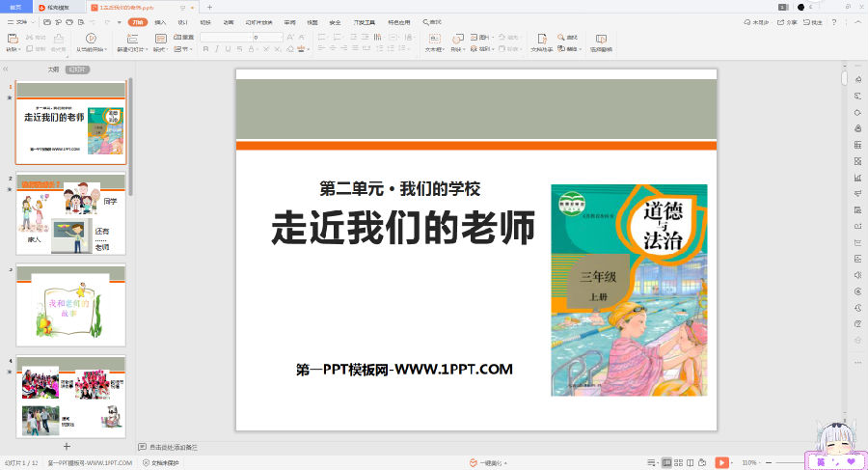Click the speaker icon in right sidebar

[x=857, y=275]
